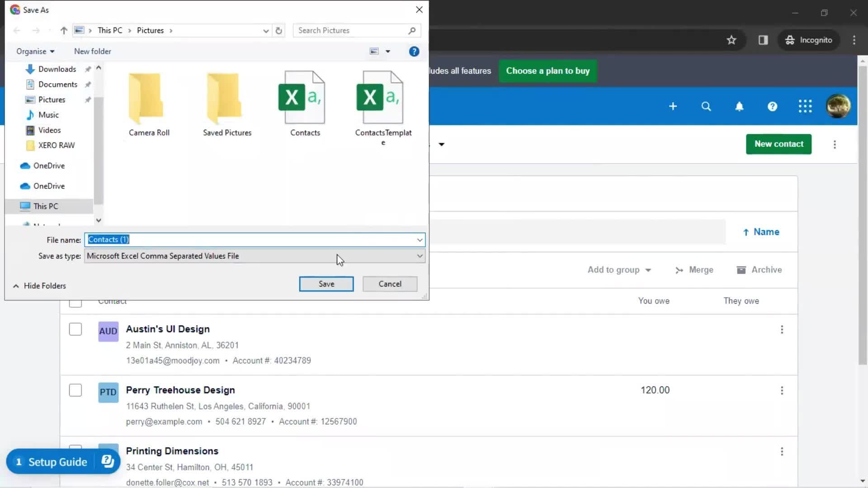868x488 pixels.
Task: Open row menu for Printing Dimensions
Action: (782, 451)
